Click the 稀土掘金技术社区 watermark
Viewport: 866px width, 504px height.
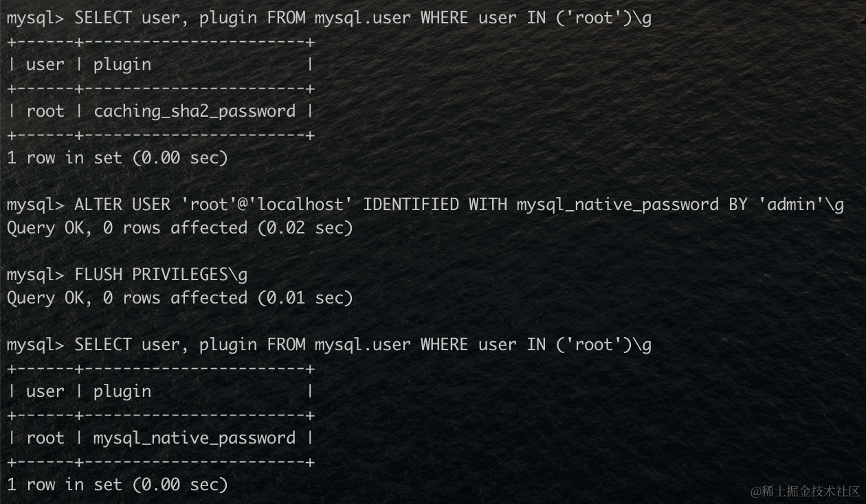805,491
